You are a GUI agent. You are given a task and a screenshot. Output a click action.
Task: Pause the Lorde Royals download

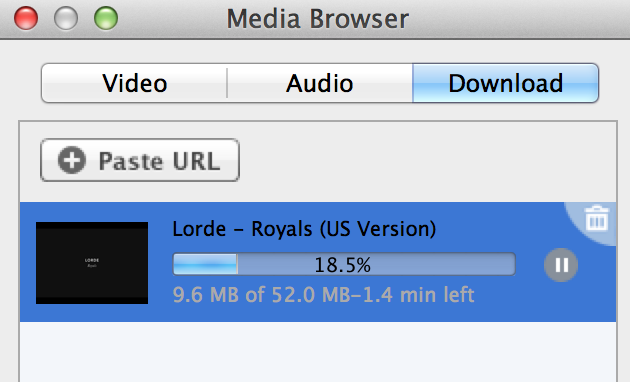(561, 265)
